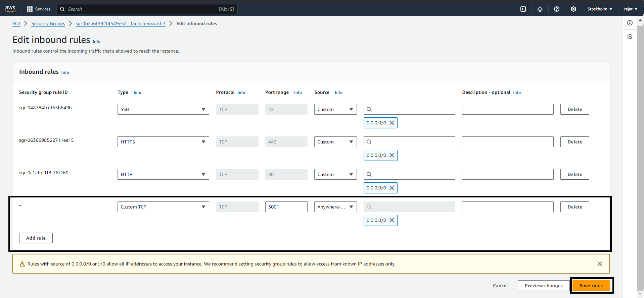Click the hexagon icon on right sidebar

[630, 37]
